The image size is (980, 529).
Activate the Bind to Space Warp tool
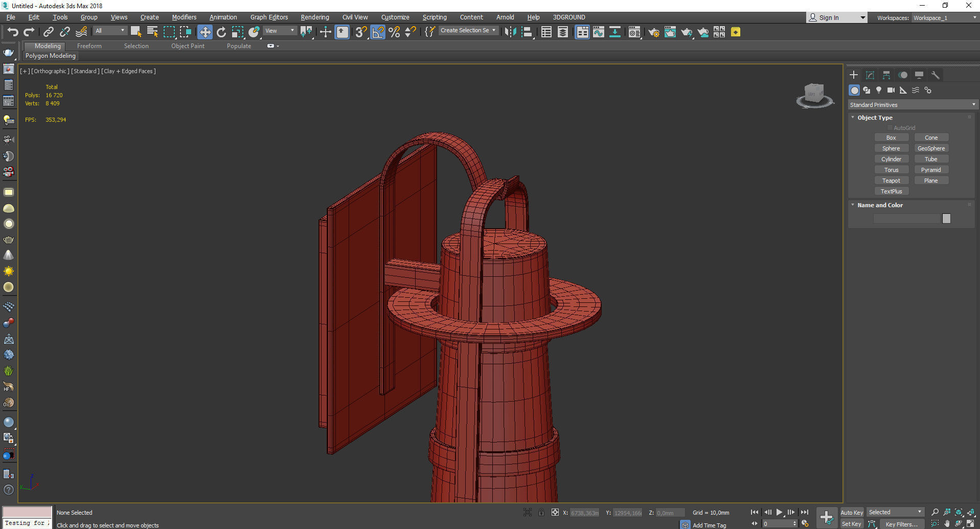81,32
